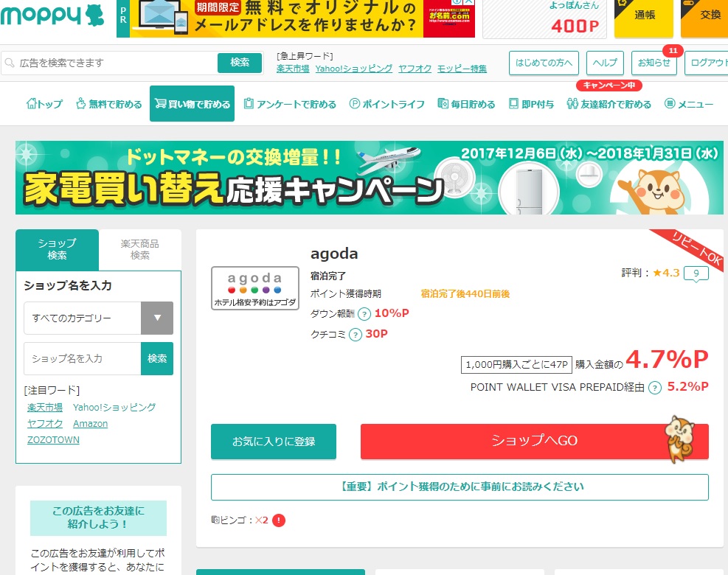Click the red exclamation icon beside ビンゴ
Image resolution: width=728 pixels, height=575 pixels.
pyautogui.click(x=279, y=520)
